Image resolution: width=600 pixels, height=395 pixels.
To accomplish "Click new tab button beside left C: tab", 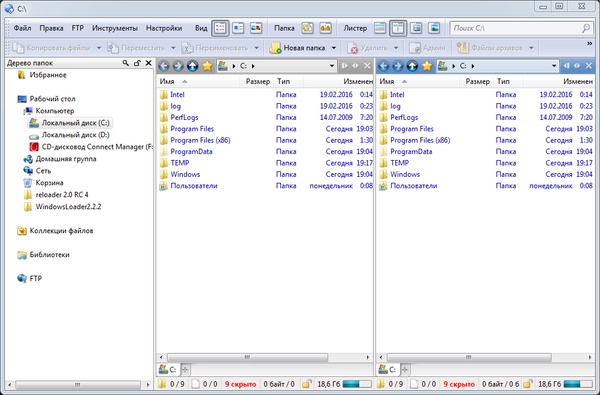I will (185, 370).
